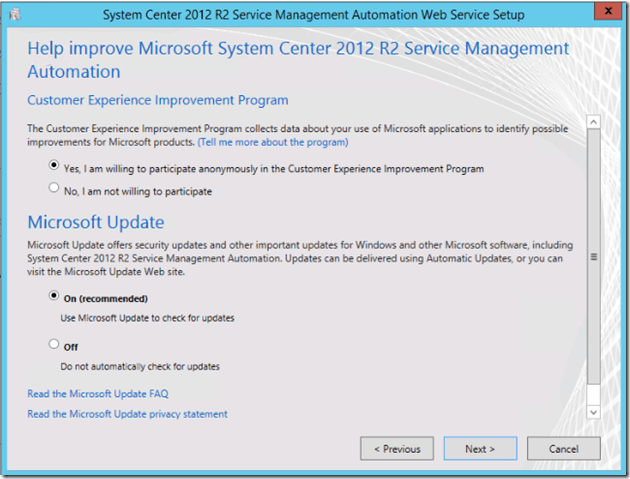The image size is (630, 479).
Task: Click the vertical scrollbar thumb
Action: coord(592,256)
